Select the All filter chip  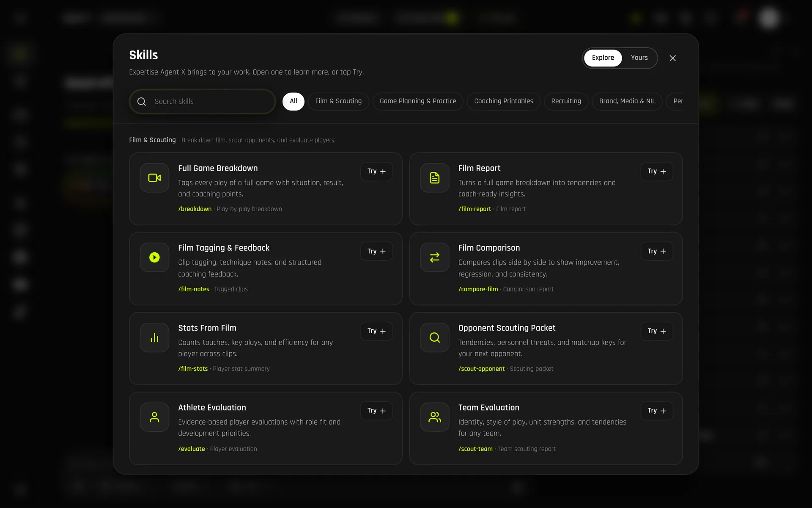click(293, 102)
